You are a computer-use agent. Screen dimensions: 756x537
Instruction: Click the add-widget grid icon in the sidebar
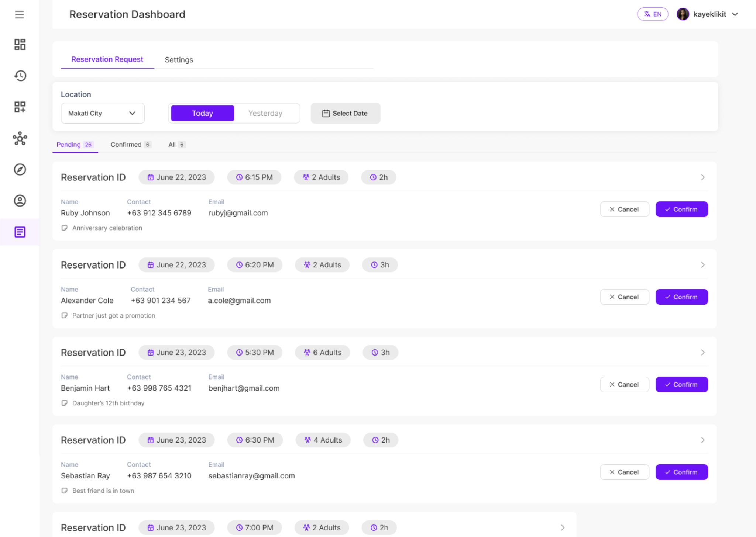(x=20, y=107)
